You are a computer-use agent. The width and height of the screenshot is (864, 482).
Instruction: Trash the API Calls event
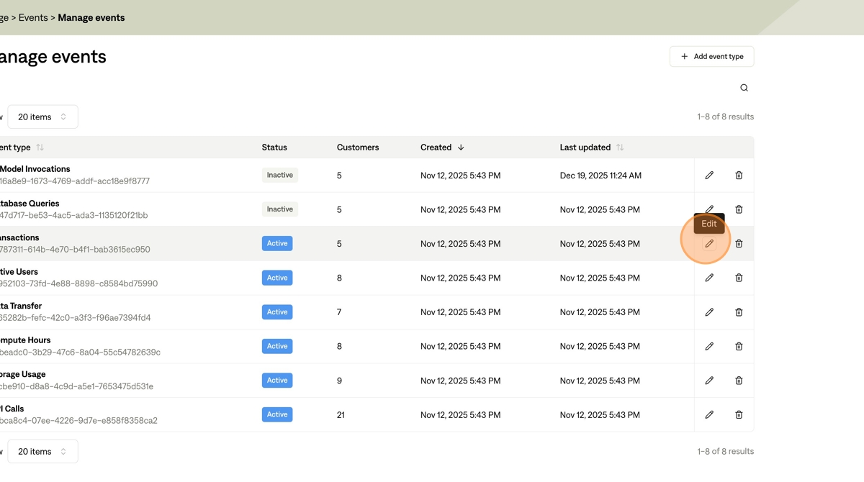pyautogui.click(x=739, y=414)
